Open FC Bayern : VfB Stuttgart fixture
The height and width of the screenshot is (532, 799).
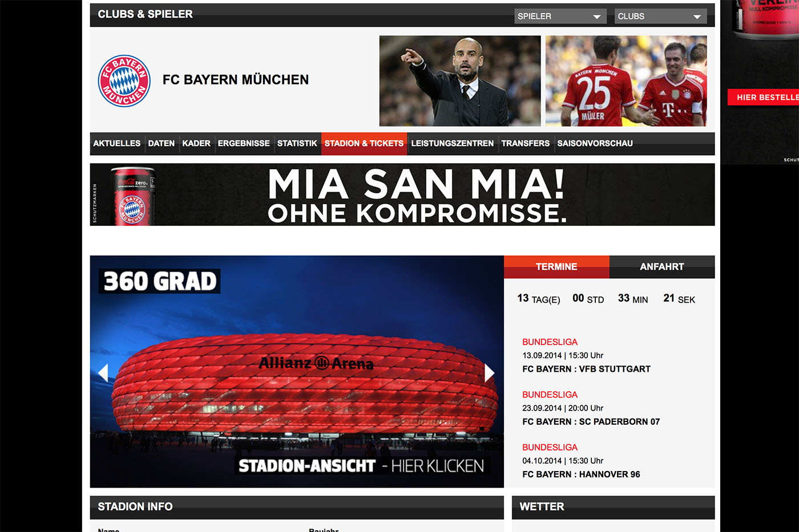click(x=586, y=369)
